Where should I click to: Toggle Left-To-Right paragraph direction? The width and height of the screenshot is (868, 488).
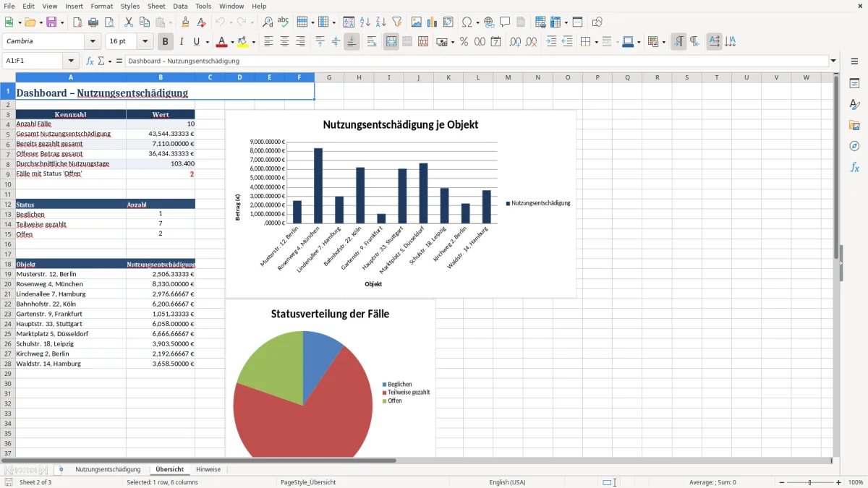(x=678, y=42)
